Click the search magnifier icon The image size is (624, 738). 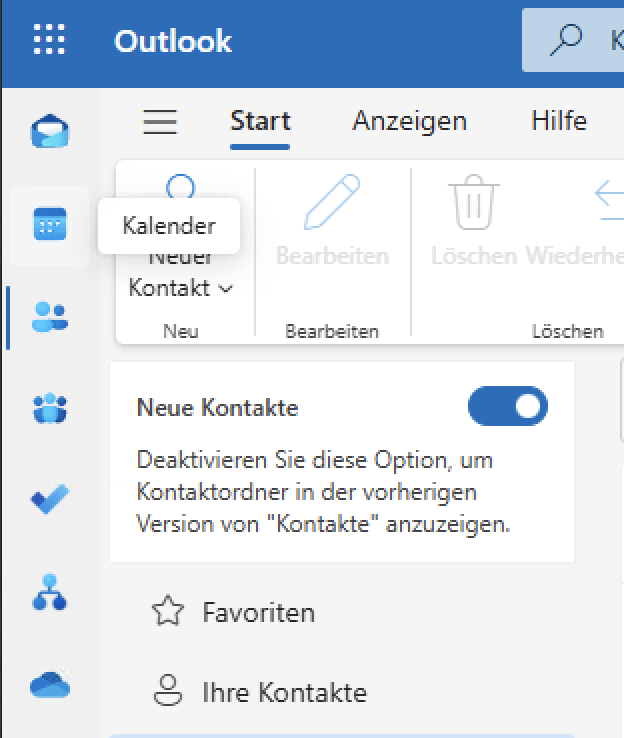pos(566,40)
